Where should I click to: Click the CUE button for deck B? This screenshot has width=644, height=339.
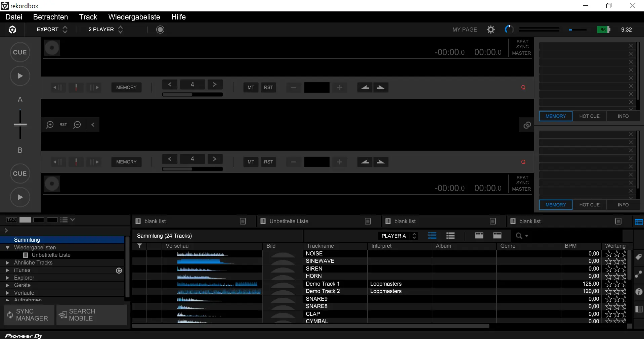pyautogui.click(x=20, y=174)
